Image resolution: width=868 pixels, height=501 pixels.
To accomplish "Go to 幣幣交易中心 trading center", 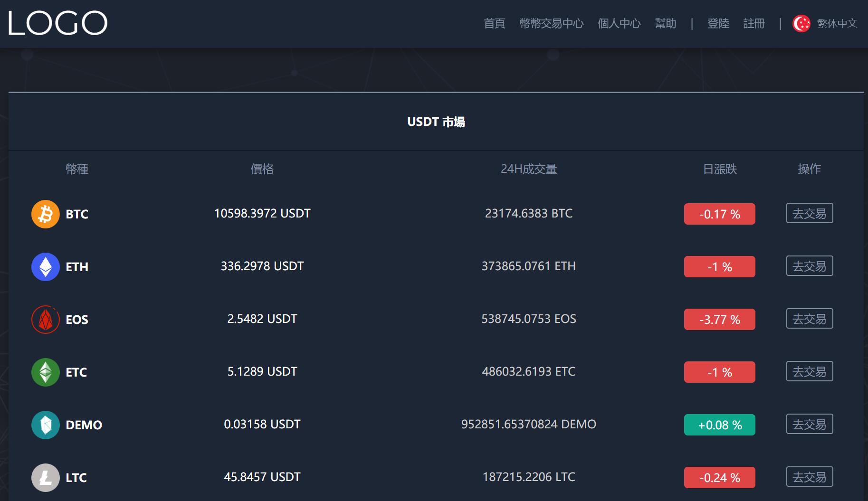I will [x=551, y=23].
